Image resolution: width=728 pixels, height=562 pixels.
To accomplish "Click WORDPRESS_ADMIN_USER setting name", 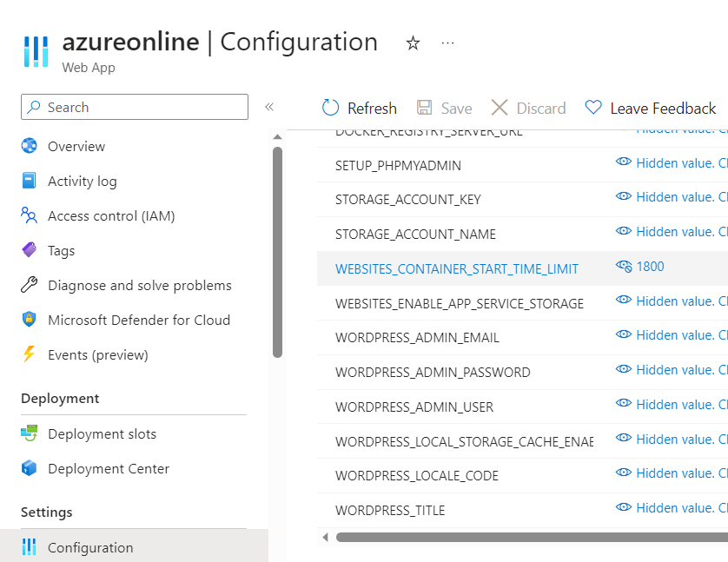I will (414, 407).
